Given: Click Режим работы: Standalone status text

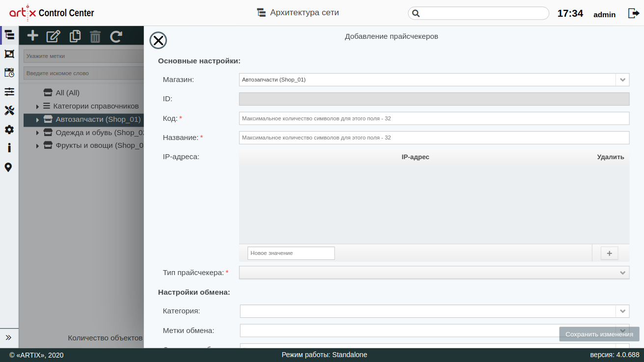Looking at the screenshot, I should [324, 355].
